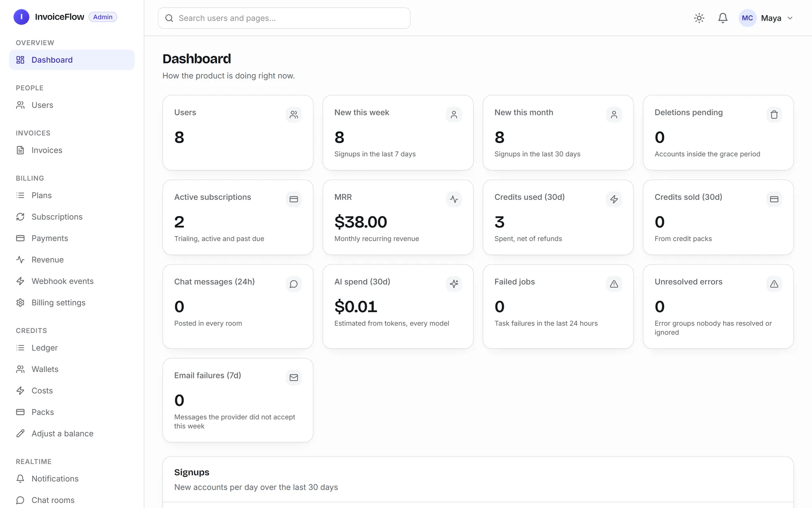Open the Invoices sidebar item

tap(72, 150)
